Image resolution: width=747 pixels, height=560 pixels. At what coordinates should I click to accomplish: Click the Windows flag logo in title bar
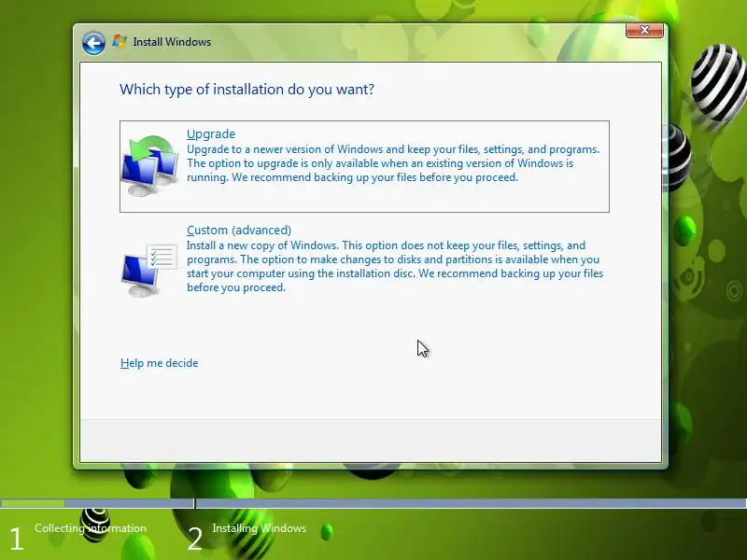120,42
